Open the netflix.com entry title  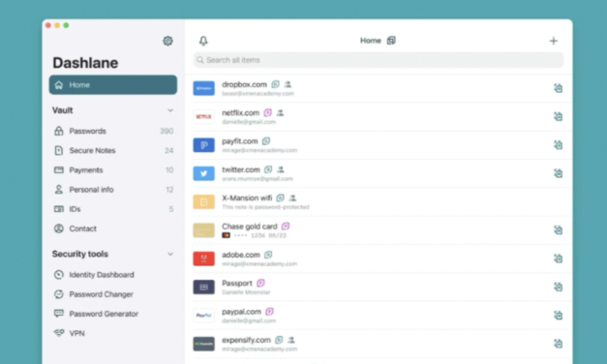tap(240, 112)
